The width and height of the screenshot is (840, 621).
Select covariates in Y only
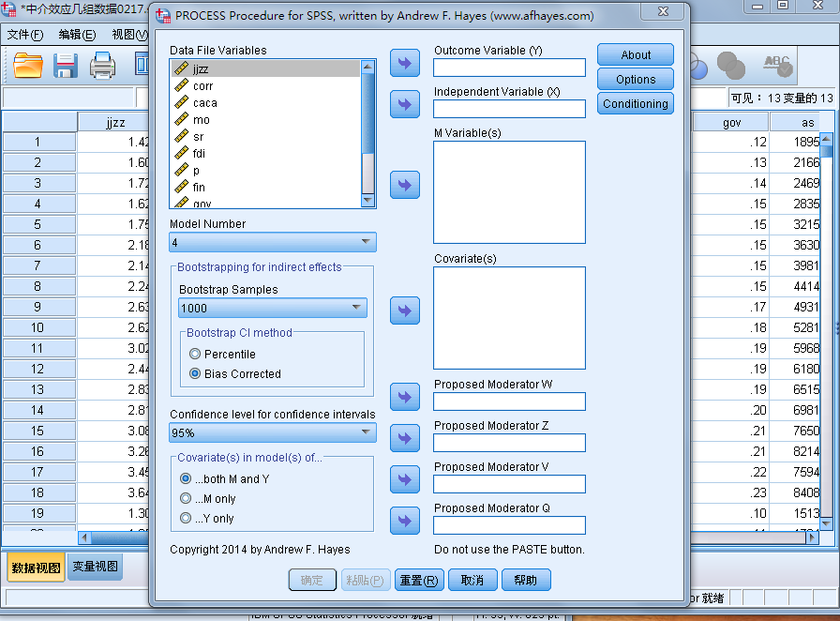(186, 518)
